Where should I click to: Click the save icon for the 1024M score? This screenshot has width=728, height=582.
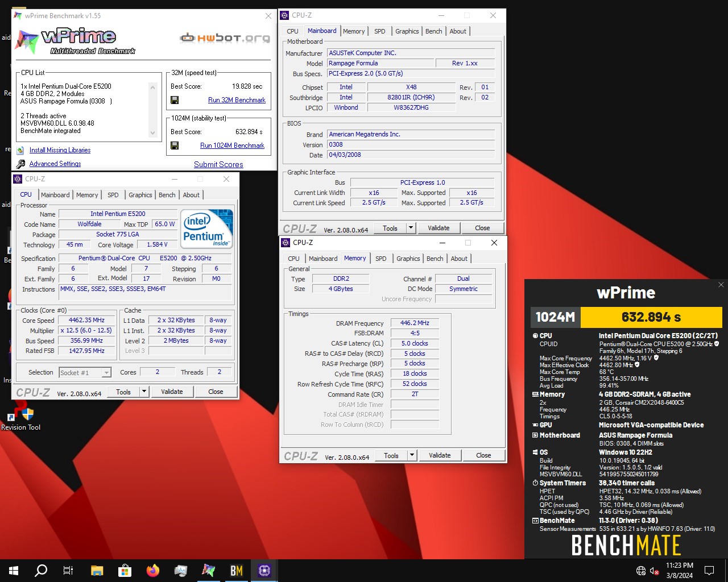coord(175,145)
